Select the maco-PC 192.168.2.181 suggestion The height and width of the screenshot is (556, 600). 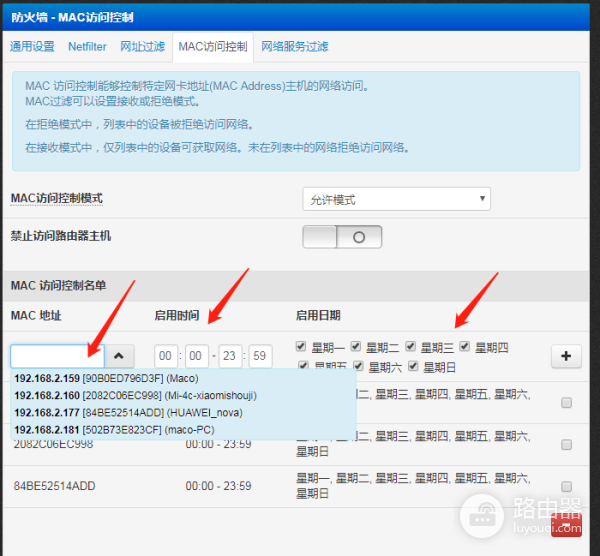pyautogui.click(x=113, y=429)
